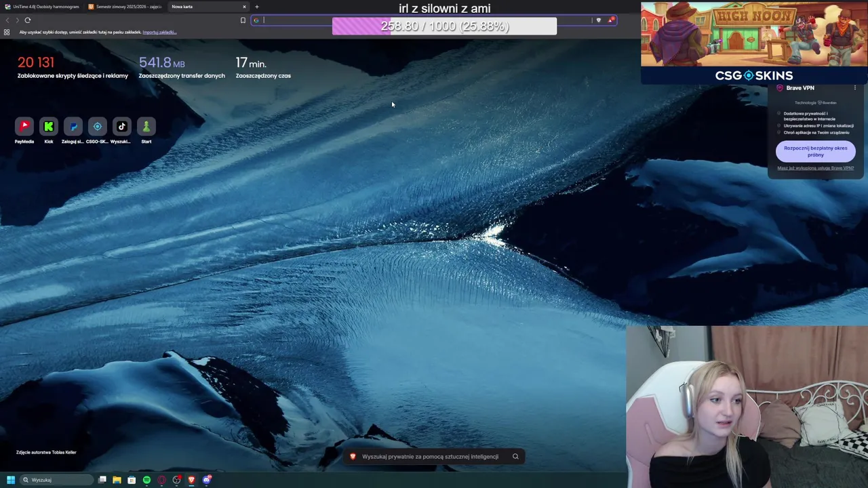Close the Nowa karta tab
This screenshot has height=488, width=868.
[x=244, y=7]
